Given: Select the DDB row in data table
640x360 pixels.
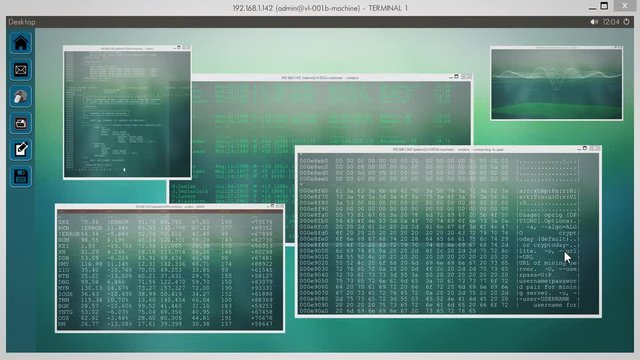Looking at the screenshot, I should pos(165,258).
